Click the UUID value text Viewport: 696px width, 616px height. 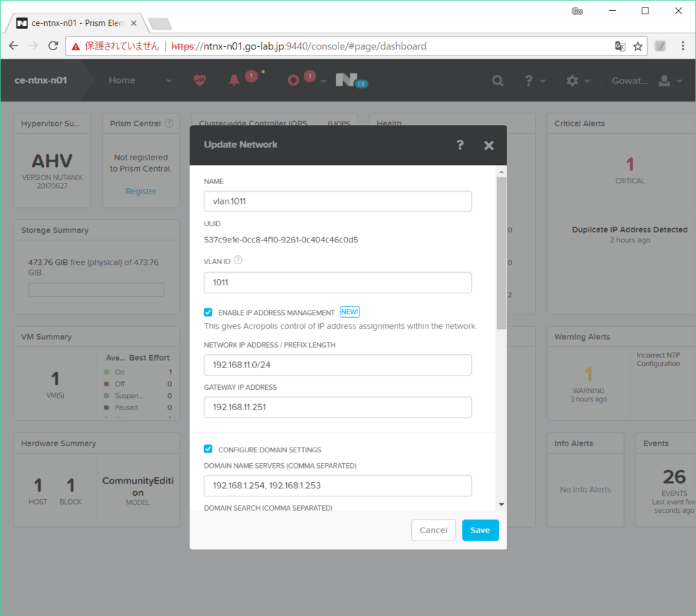point(281,240)
